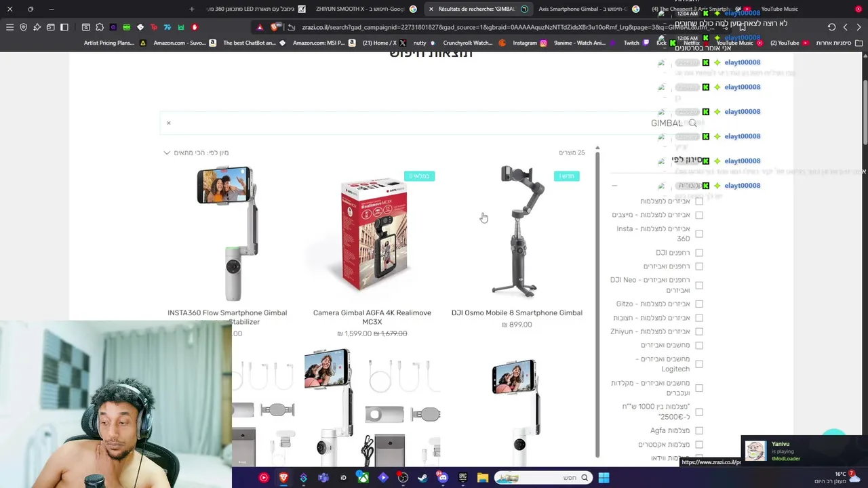
Task: Toggle the browser sidebar panel icon
Action: (x=64, y=27)
